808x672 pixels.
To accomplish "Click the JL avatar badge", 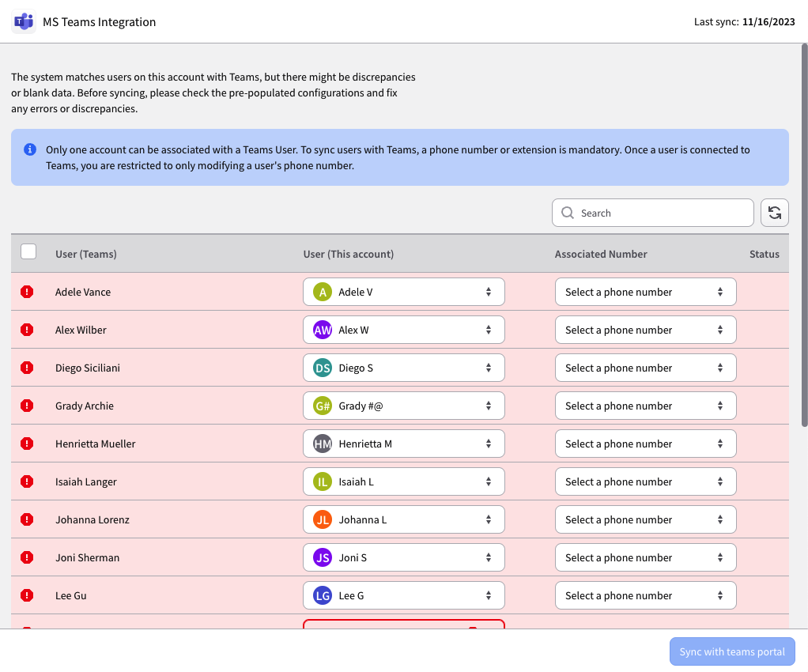I will click(323, 519).
